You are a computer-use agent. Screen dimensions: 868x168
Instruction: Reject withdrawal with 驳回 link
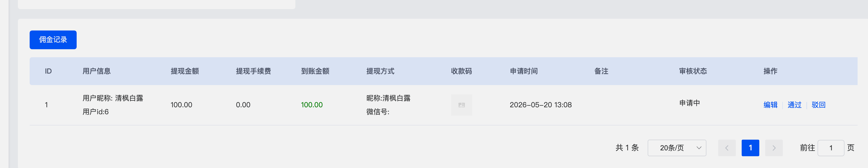coord(818,105)
